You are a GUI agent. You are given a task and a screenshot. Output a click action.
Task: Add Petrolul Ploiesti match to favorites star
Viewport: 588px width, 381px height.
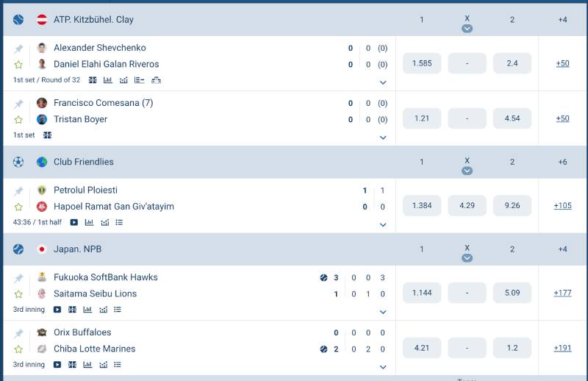tap(18, 207)
